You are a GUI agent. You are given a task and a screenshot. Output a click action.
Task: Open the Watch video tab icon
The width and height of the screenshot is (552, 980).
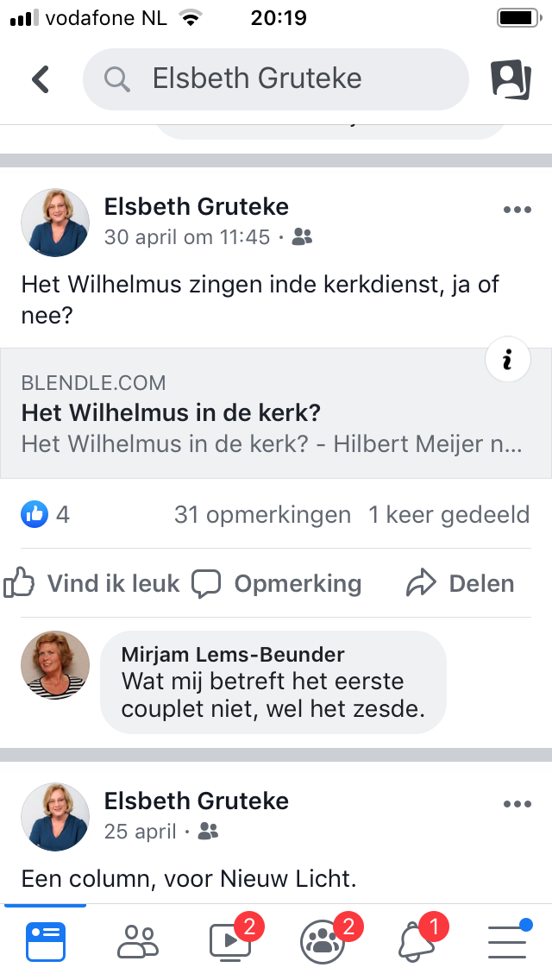click(x=230, y=940)
